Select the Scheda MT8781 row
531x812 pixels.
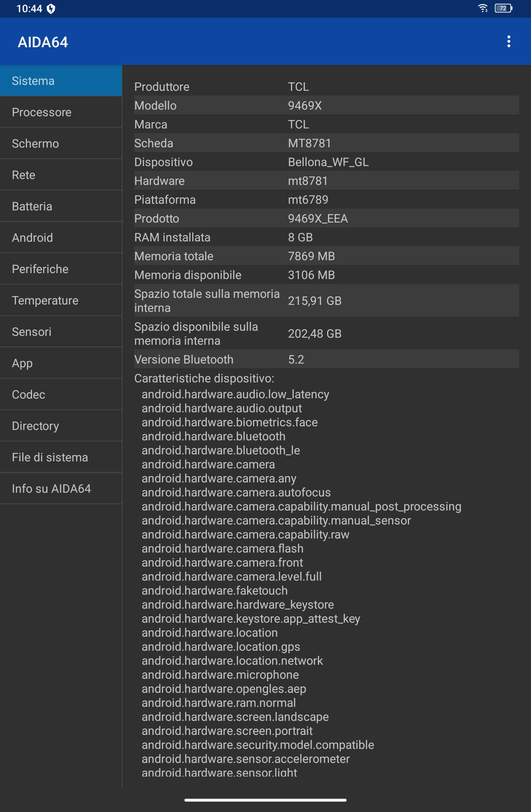click(x=326, y=143)
